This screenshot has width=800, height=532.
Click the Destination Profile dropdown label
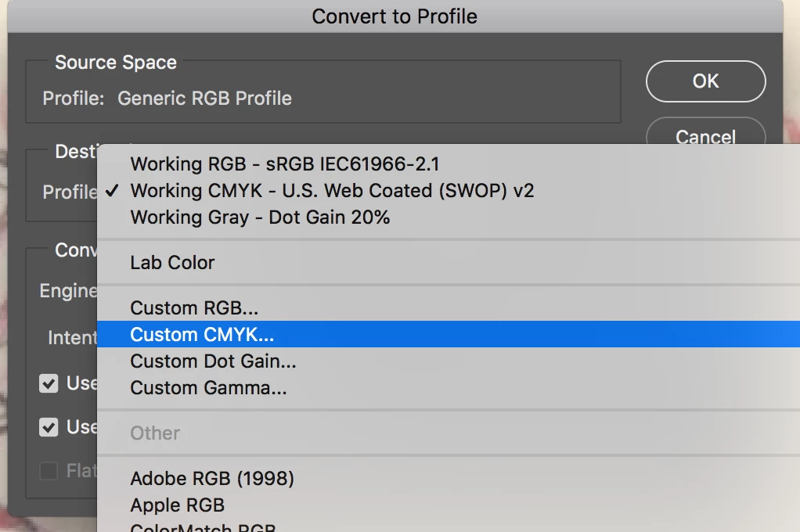(70, 192)
